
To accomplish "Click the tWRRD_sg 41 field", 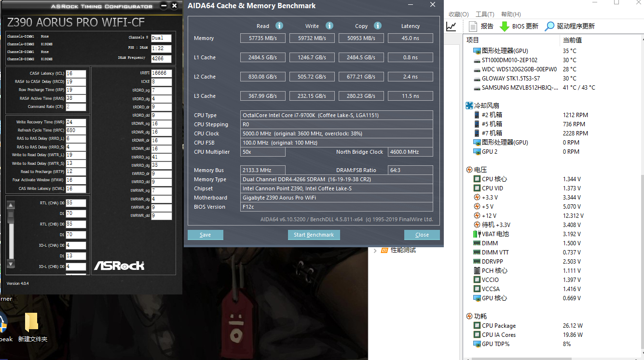I will tap(162, 157).
